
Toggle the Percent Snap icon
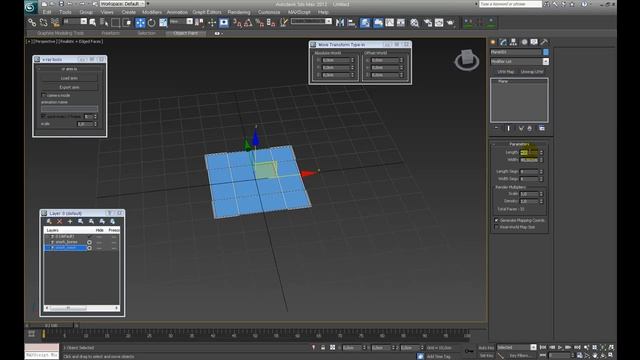260,23
